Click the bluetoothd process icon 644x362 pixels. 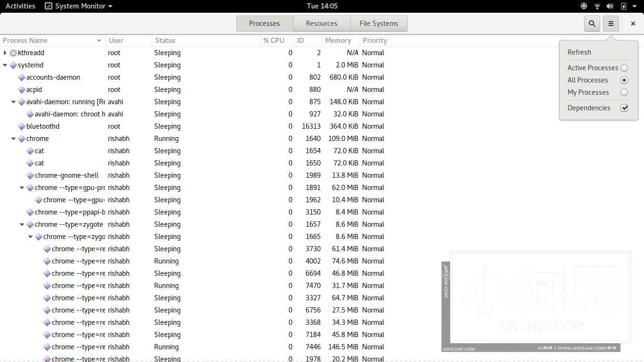coord(22,126)
